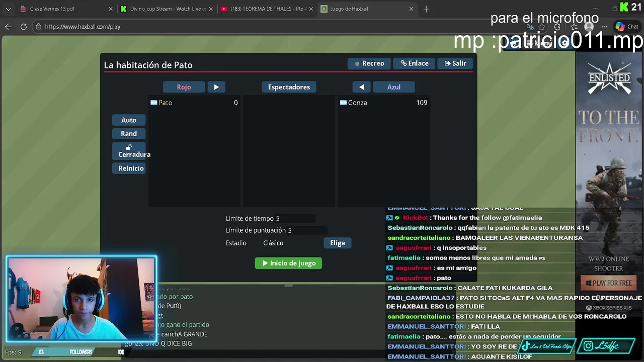Click the Instagram L5dfc badge
Screen dimensions: 644x362
click(x=606, y=346)
